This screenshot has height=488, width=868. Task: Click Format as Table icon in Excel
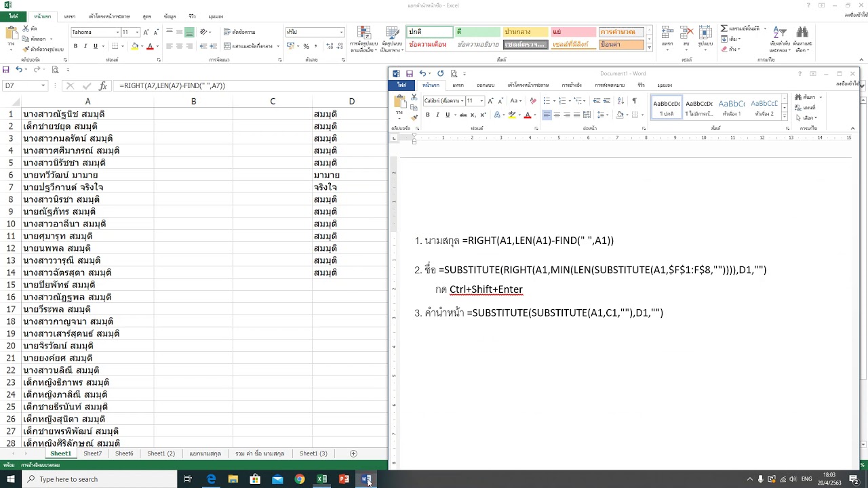pos(392,33)
